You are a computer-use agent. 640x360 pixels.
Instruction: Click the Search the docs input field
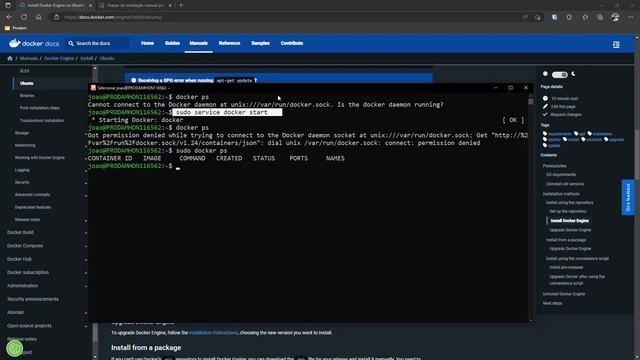pyautogui.click(x=98, y=43)
